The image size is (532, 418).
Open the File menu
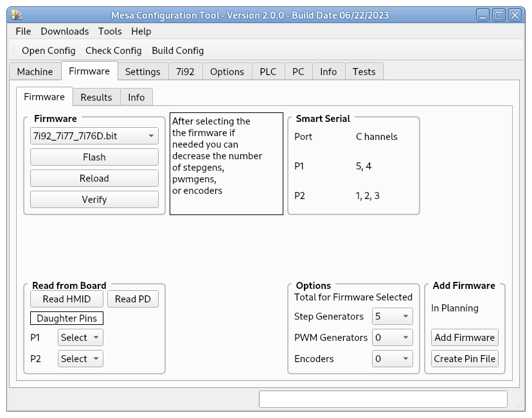click(23, 31)
